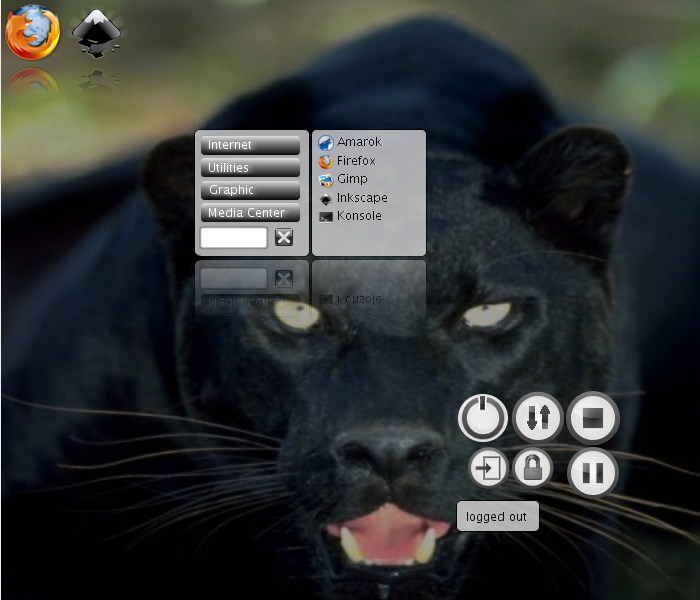Screen dimensions: 700x600
Task: Focus the launcher search text field
Action: [x=234, y=237]
